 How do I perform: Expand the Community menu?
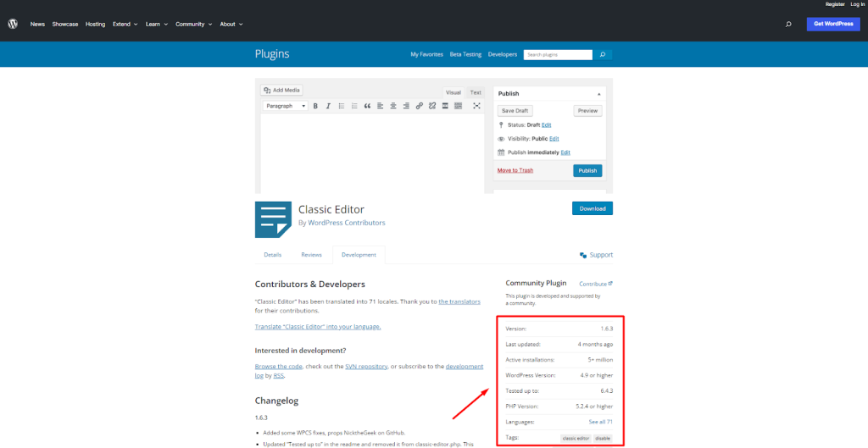(194, 25)
